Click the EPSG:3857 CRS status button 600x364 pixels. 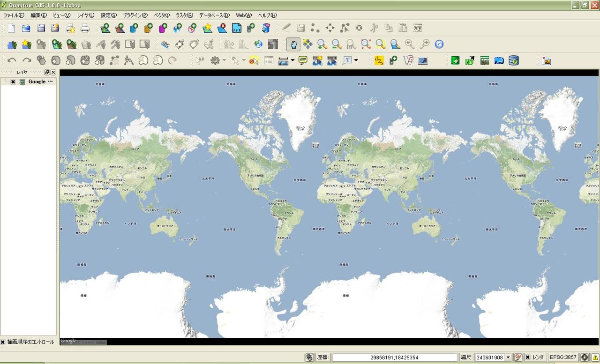click(x=563, y=357)
